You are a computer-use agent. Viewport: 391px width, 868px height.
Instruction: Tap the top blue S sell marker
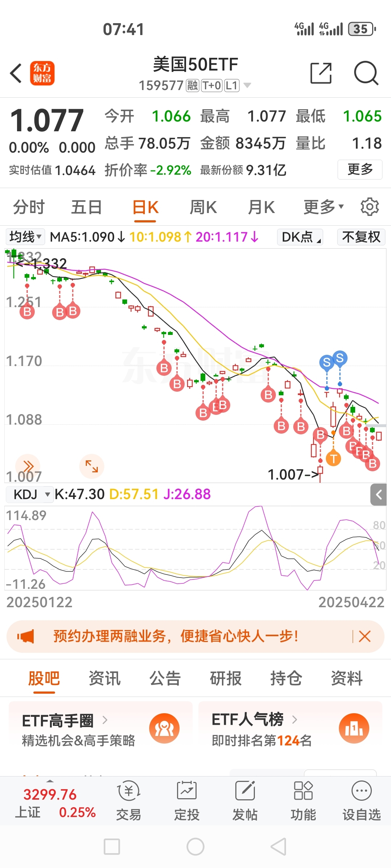point(340,358)
